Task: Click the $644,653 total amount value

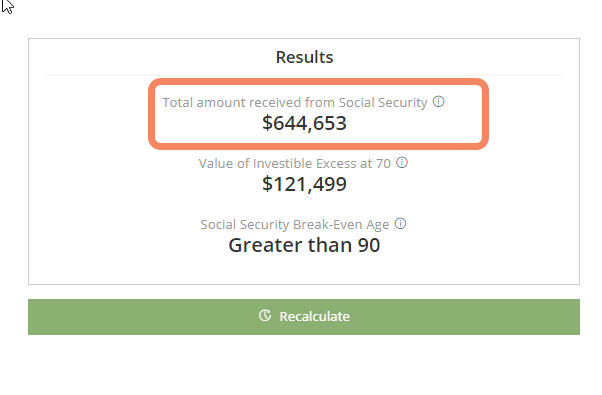Action: coord(304,123)
